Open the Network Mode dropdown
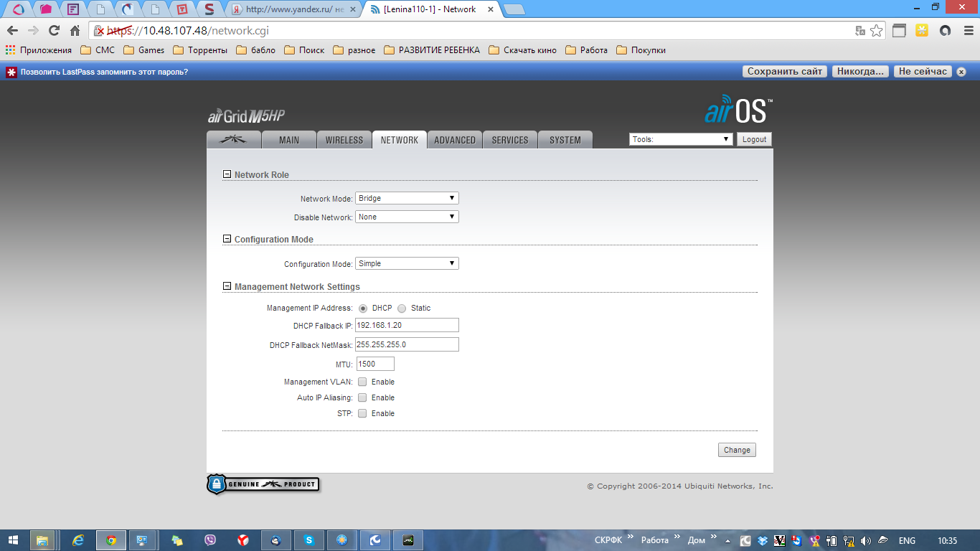Image resolution: width=980 pixels, height=551 pixels. click(x=407, y=198)
